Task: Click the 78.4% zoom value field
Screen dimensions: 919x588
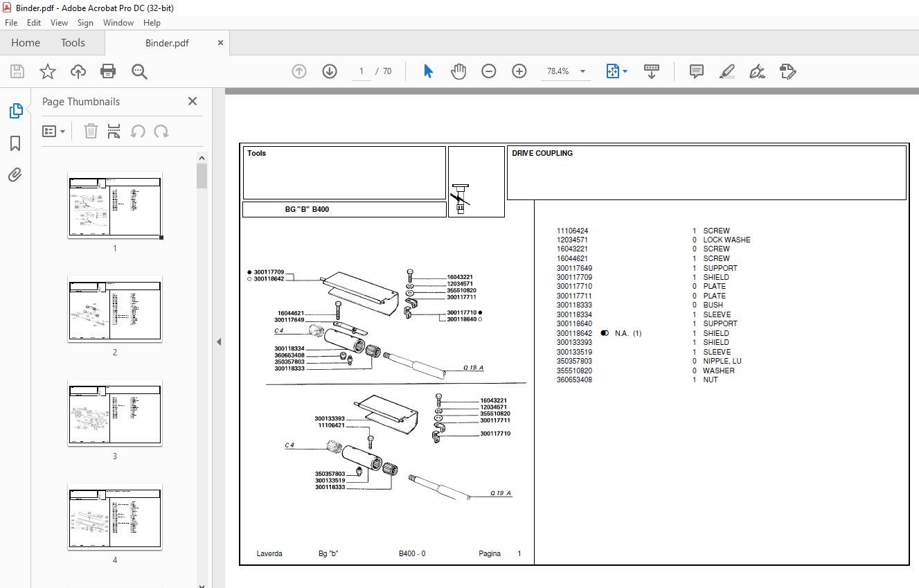Action: [557, 71]
